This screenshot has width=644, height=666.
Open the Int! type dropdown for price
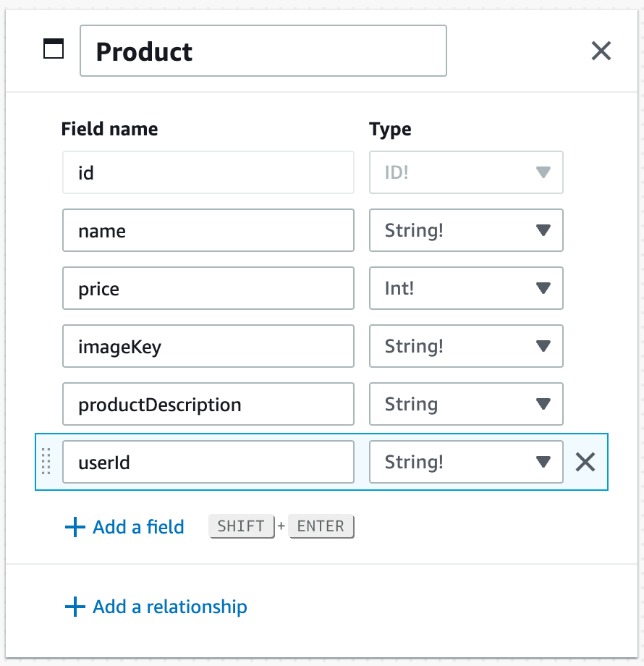click(466, 288)
